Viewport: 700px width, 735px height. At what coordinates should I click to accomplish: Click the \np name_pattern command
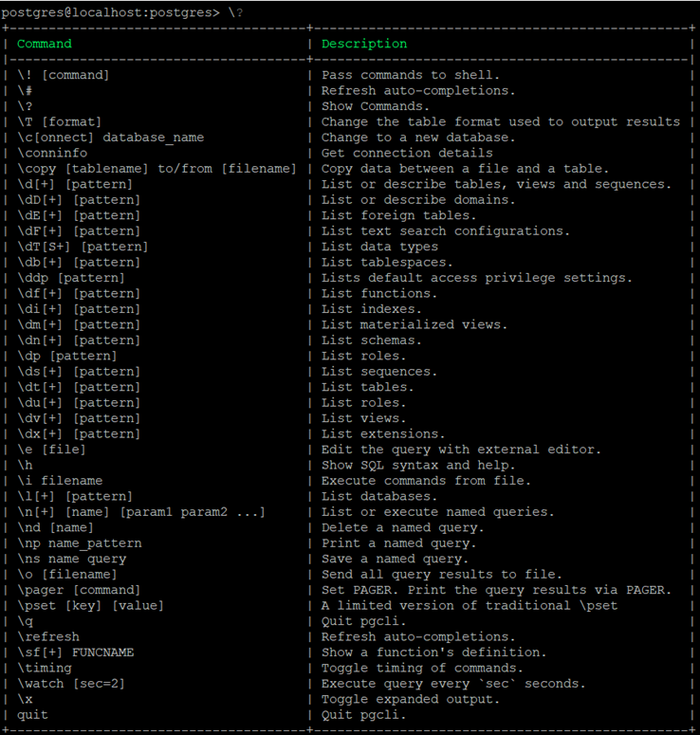[x=80, y=543]
